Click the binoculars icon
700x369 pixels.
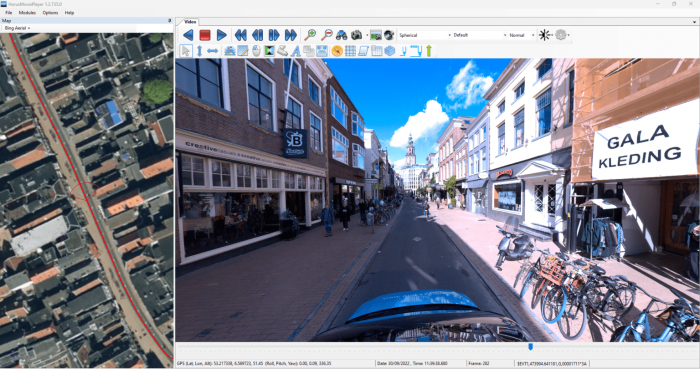coord(342,35)
